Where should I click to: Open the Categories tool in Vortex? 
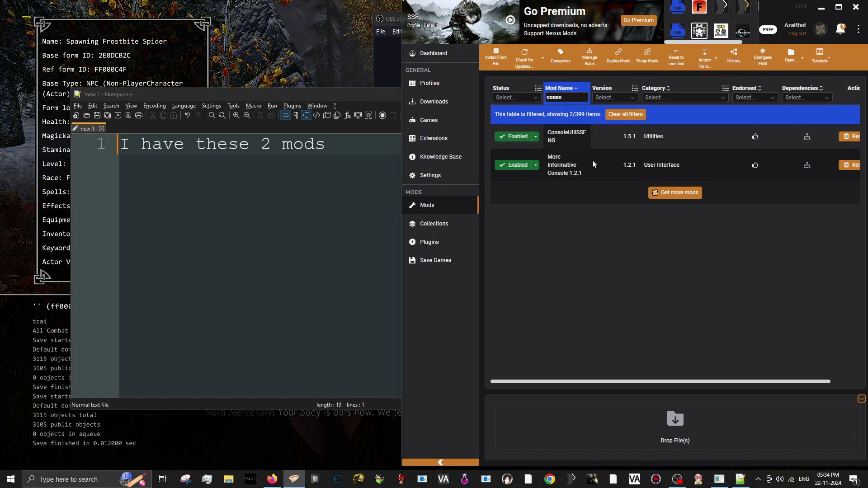click(x=561, y=56)
